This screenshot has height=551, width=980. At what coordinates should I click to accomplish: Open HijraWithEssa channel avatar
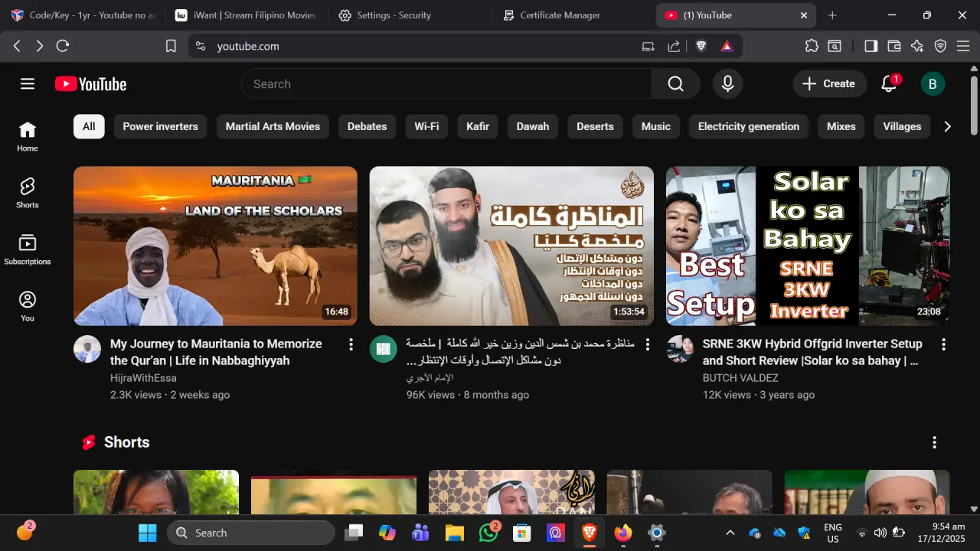(x=87, y=349)
